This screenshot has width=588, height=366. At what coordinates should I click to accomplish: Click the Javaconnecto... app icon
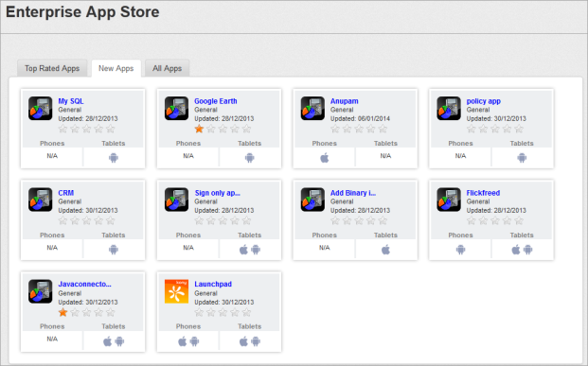(x=41, y=291)
